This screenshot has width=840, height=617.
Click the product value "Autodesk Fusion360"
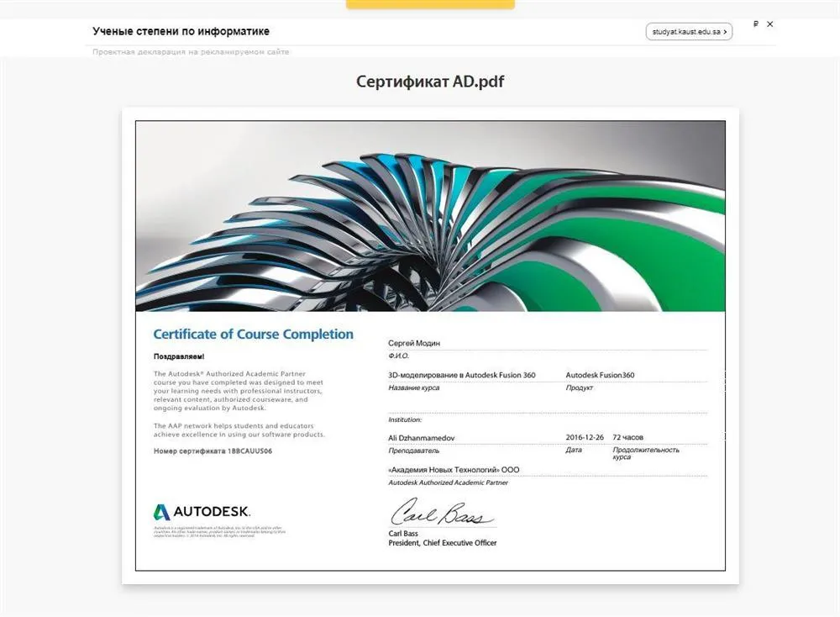[x=600, y=375]
